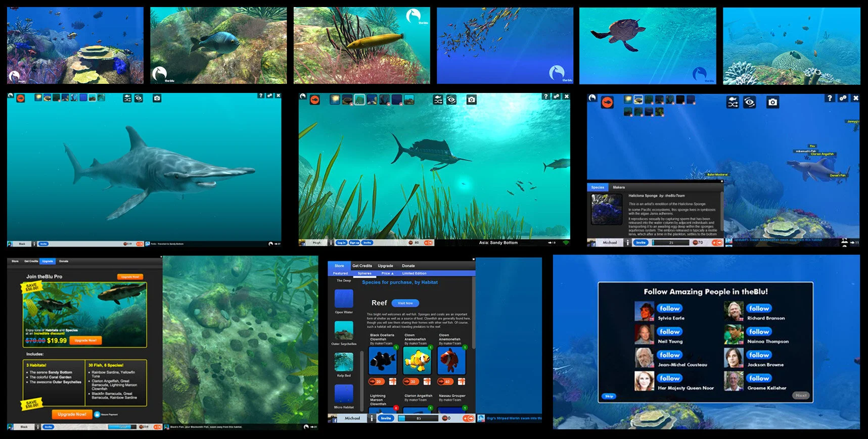Click theBlu logo in the sponge info window
This screenshot has width=868, height=439.
[592, 98]
